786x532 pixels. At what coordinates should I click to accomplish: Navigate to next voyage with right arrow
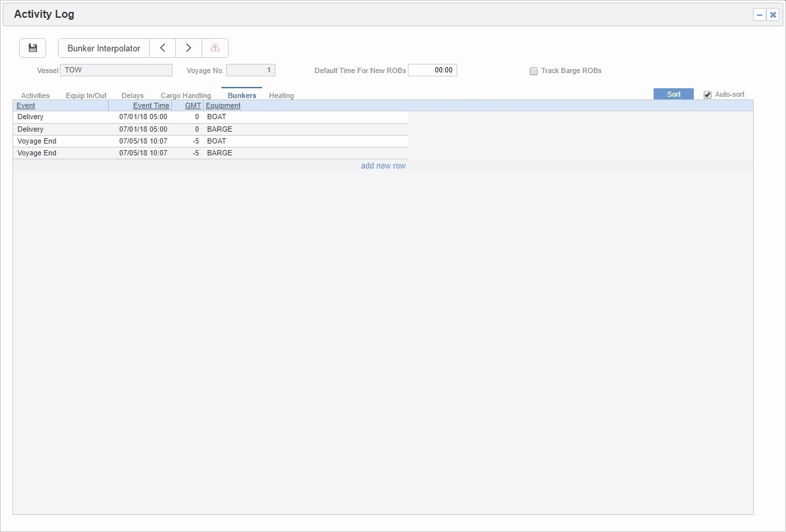(188, 47)
